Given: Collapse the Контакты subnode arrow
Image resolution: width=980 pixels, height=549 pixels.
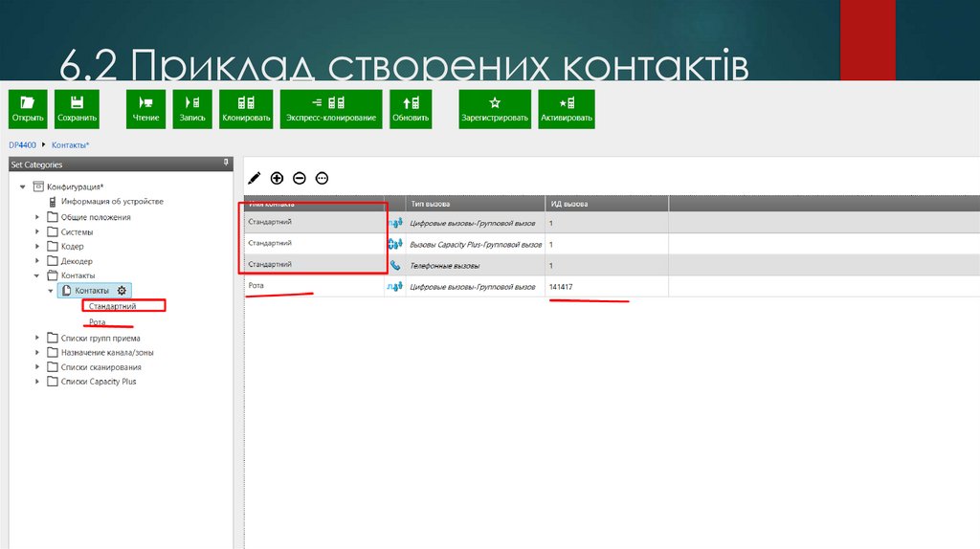Looking at the screenshot, I should click(51, 291).
